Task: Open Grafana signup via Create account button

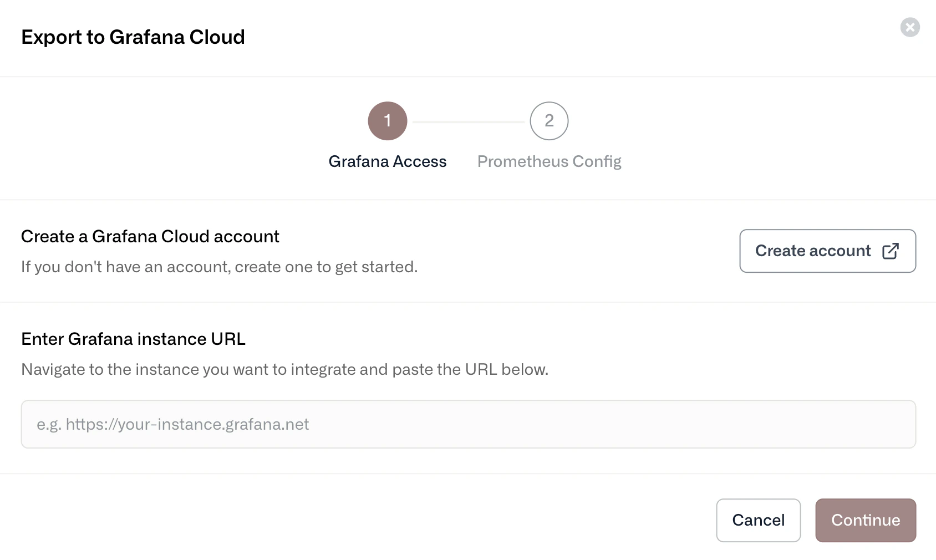Action: pos(827,251)
